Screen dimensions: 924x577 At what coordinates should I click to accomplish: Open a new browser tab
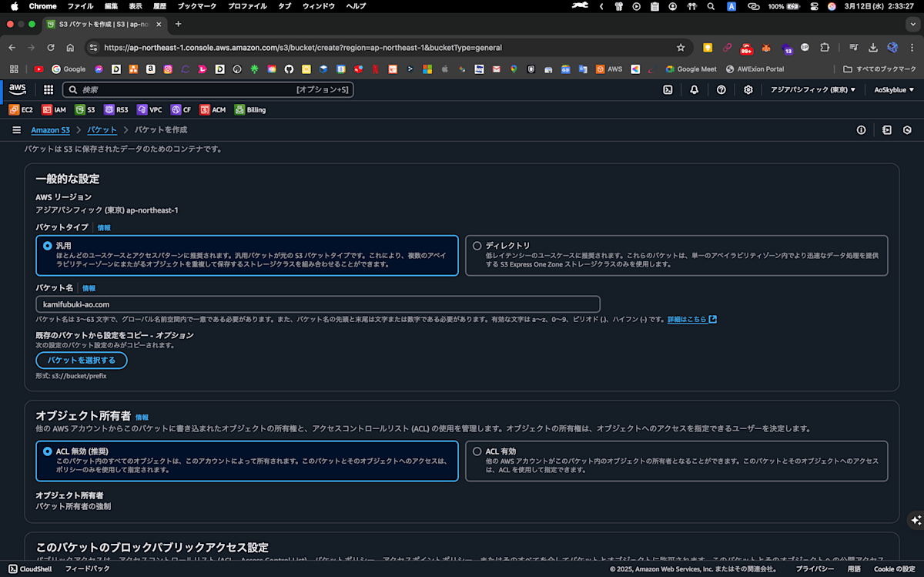tap(178, 24)
